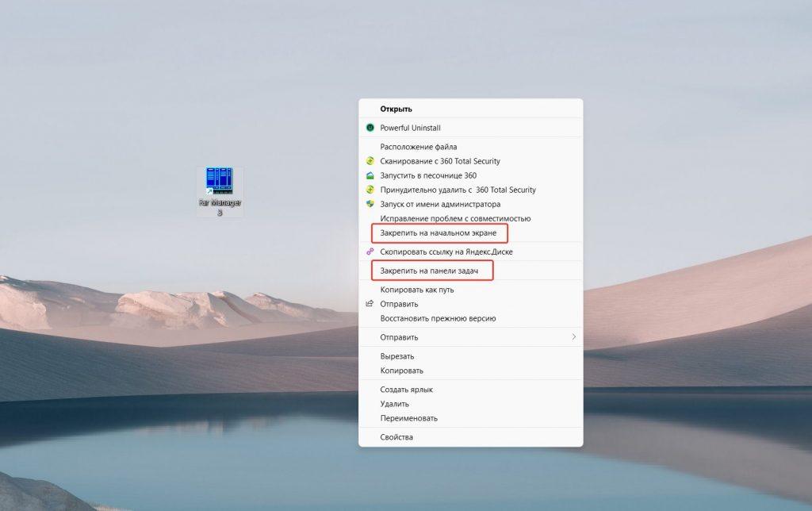Image resolution: width=812 pixels, height=511 pixels.
Task: Choose Принудительно удалить с 360 Total Security
Action: click(x=470, y=190)
